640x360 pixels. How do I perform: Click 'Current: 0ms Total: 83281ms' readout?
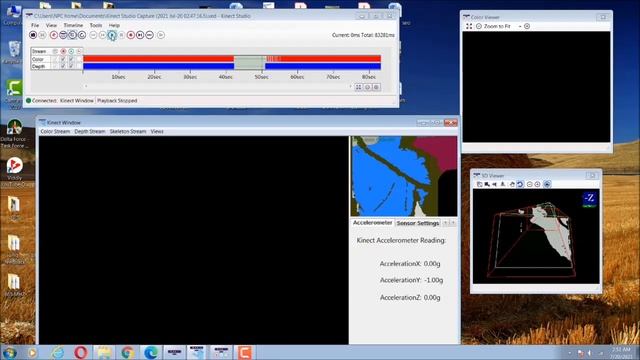[363, 35]
